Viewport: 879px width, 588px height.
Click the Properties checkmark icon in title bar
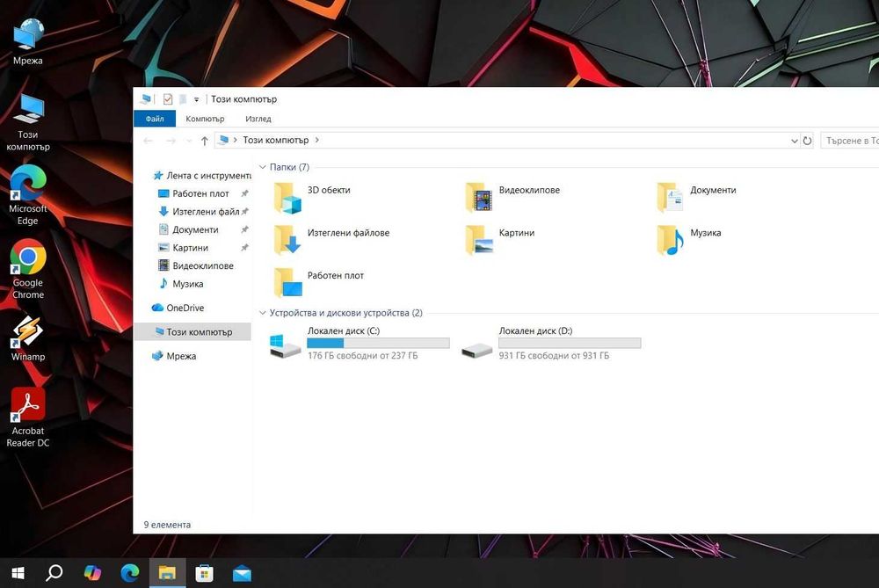168,99
